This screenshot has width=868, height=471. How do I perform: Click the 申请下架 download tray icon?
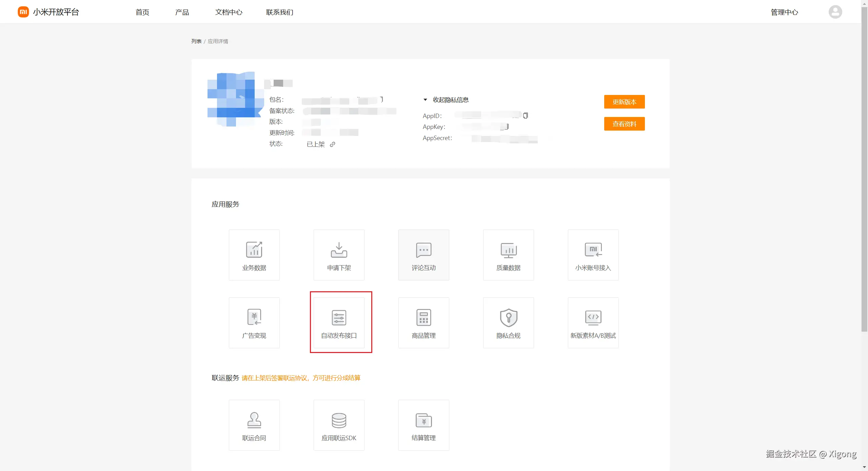click(x=339, y=250)
